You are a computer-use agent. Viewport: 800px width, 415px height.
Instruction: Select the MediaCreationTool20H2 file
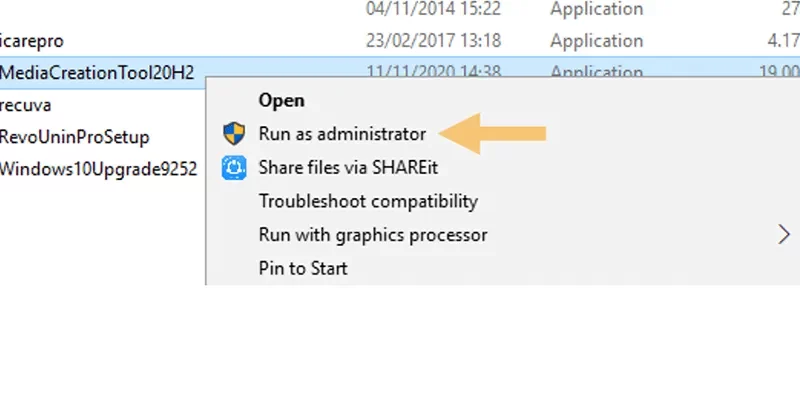97,72
